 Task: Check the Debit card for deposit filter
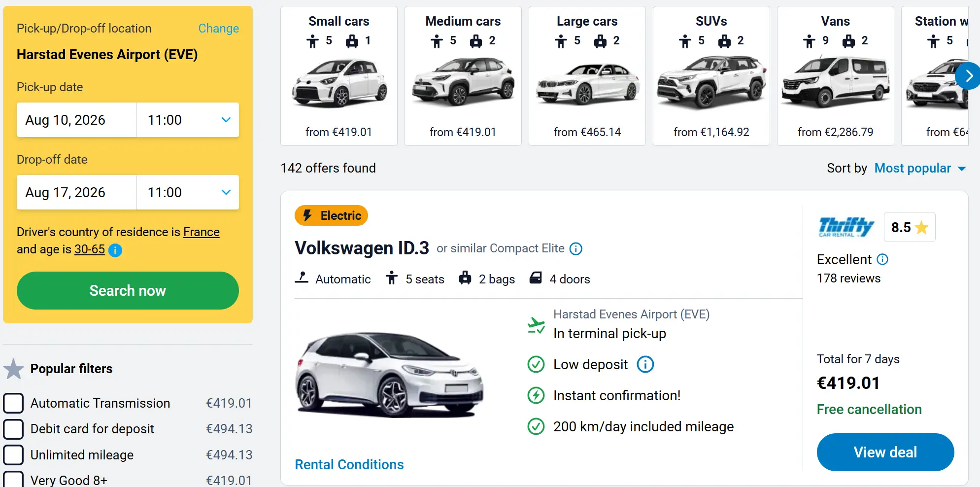click(13, 429)
